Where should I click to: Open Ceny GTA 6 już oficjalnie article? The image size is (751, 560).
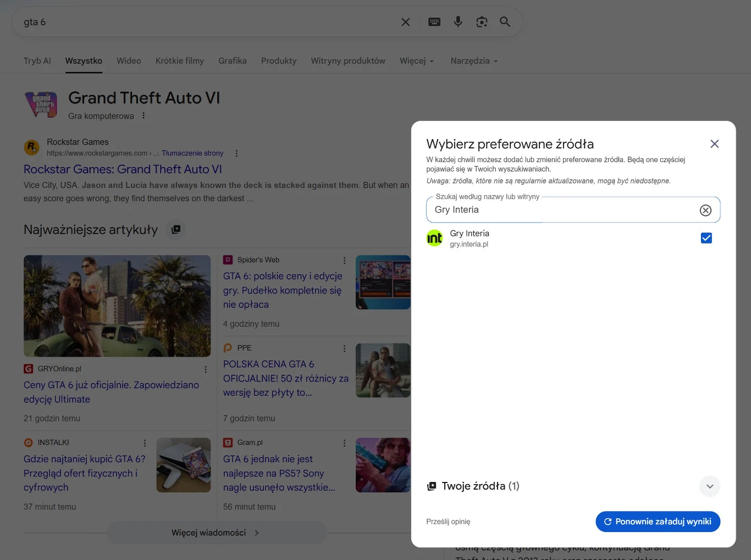(x=111, y=392)
